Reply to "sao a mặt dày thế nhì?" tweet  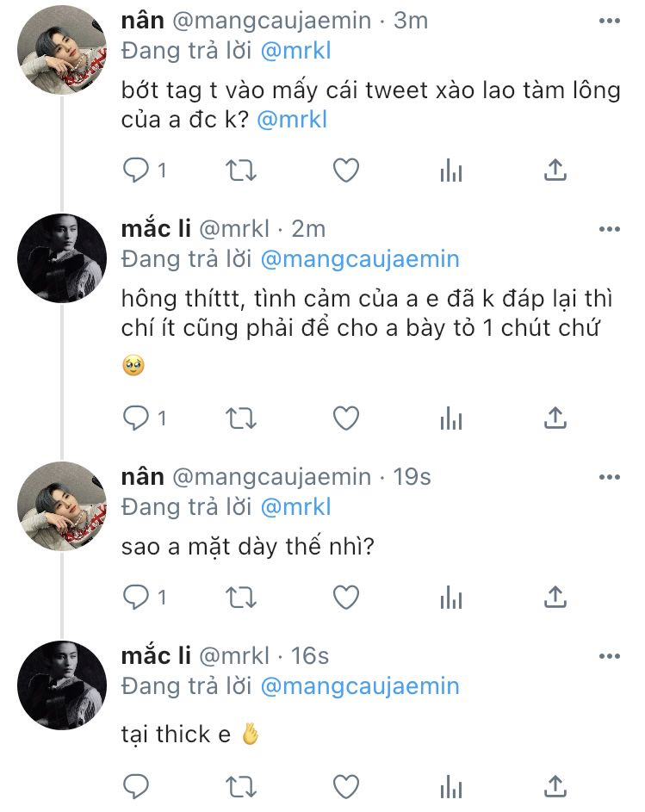(x=137, y=596)
